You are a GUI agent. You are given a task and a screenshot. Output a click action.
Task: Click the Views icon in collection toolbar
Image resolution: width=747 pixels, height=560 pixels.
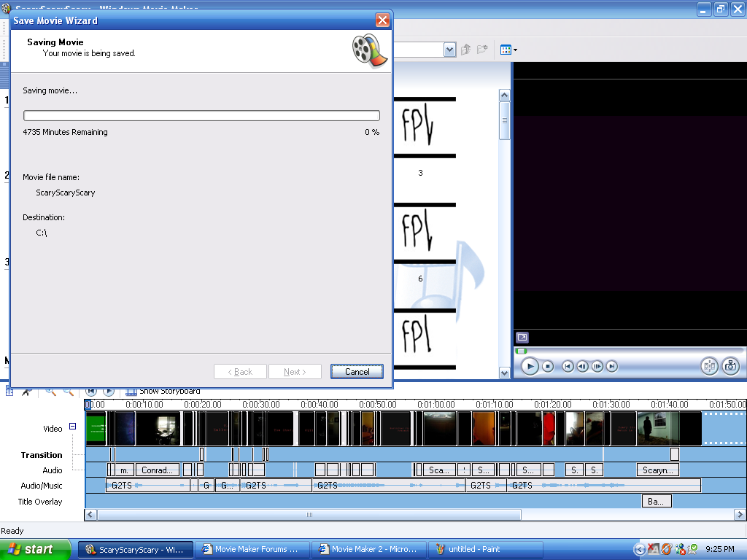click(x=507, y=50)
